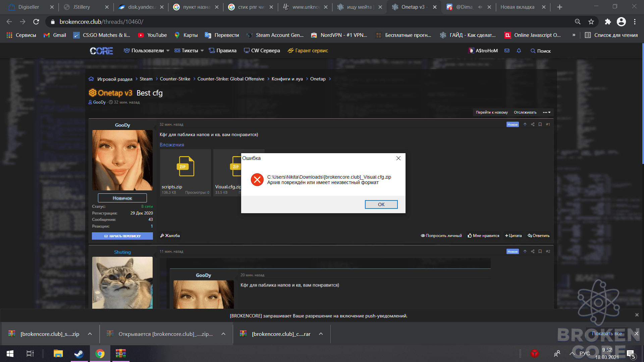Expand options for [brokencore.club]_c....rar download
The image size is (644, 362).
tap(321, 334)
